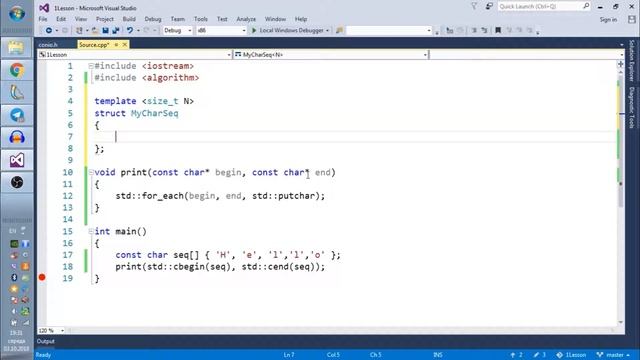Collapse the main function on line 15
The height and width of the screenshot is (360, 640).
pos(91,231)
